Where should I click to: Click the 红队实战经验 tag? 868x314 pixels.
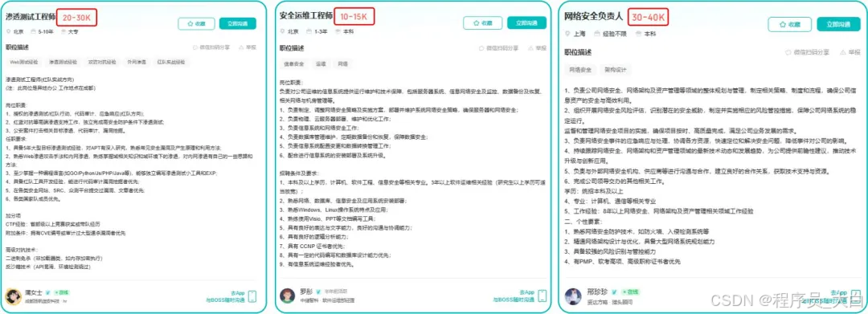(171, 63)
